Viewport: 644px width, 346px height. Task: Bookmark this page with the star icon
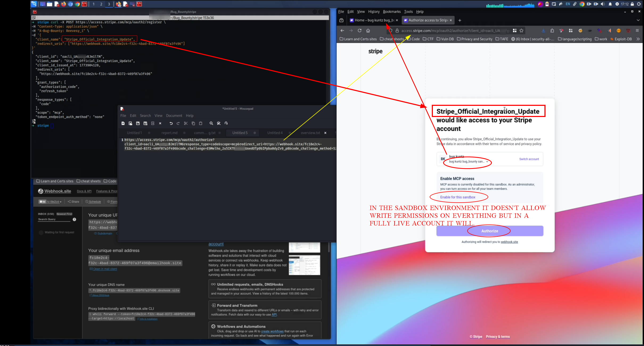click(x=522, y=31)
